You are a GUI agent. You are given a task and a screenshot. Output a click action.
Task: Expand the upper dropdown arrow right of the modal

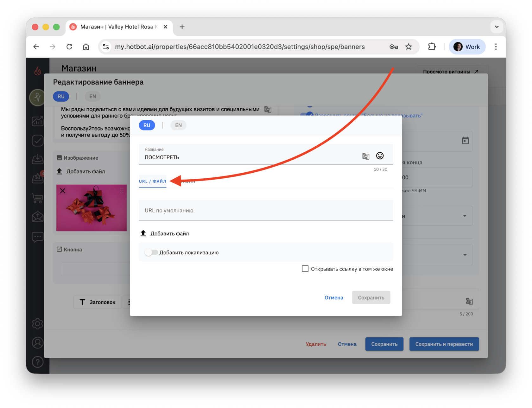(x=465, y=216)
